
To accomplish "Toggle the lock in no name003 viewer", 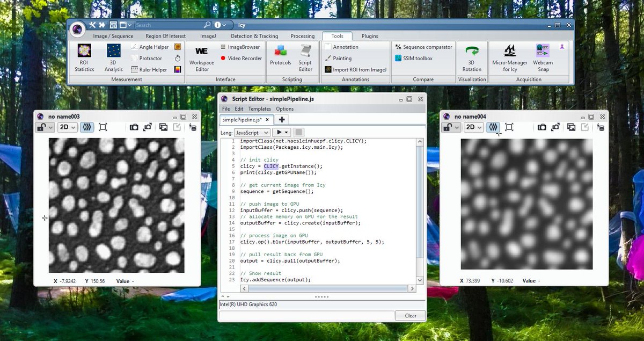I will (x=45, y=127).
